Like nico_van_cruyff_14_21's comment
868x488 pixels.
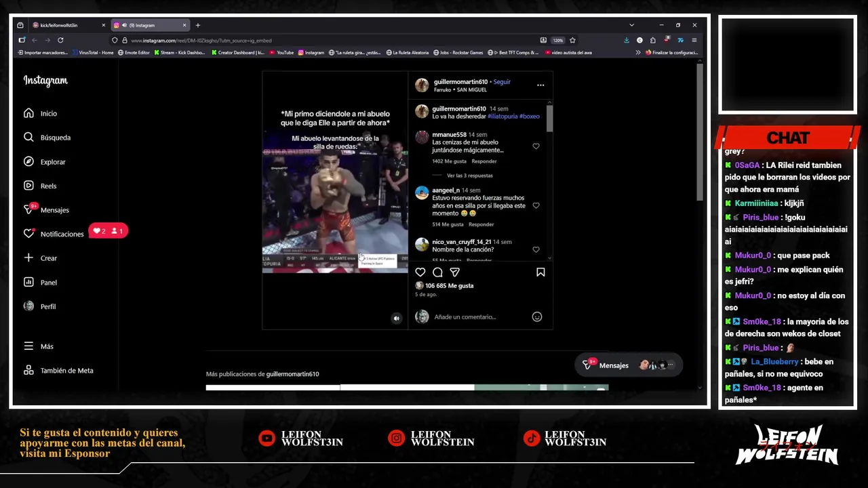tap(536, 250)
